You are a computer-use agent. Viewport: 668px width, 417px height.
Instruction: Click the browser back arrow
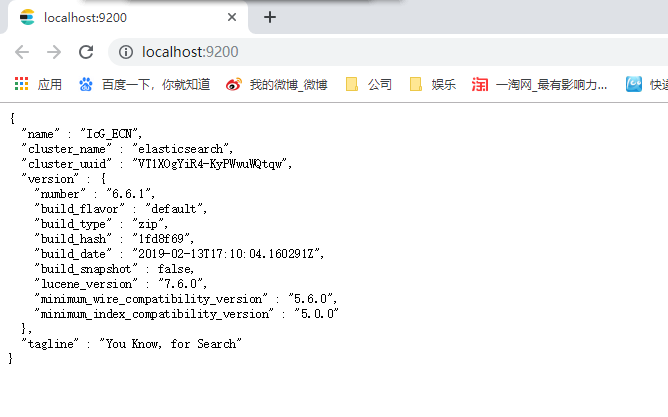pos(22,52)
